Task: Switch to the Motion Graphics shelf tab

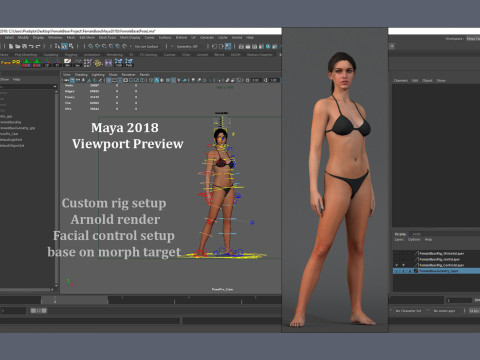Action: point(259,55)
